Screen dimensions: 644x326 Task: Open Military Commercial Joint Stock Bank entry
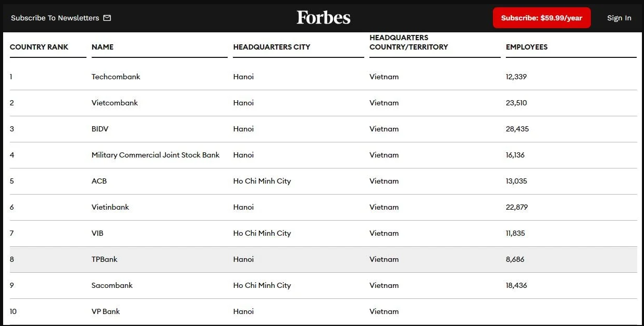(x=155, y=155)
